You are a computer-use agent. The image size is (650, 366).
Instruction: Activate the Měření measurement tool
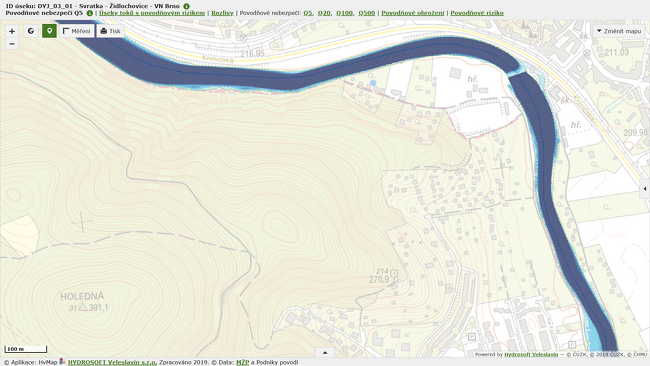click(76, 31)
